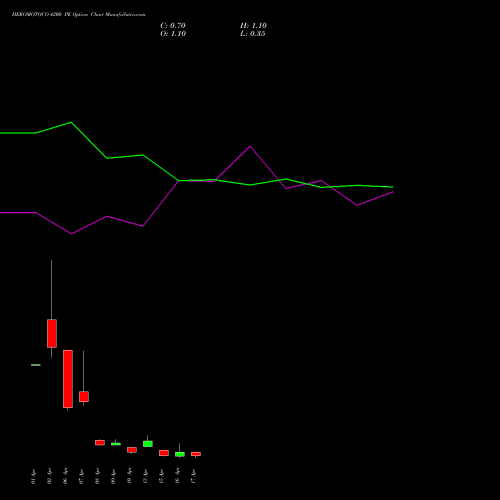Image resolution: width=500 pixels, height=500 pixels.
Task: Click the close value 'C: 0.70'
Action: (x=173, y=26)
